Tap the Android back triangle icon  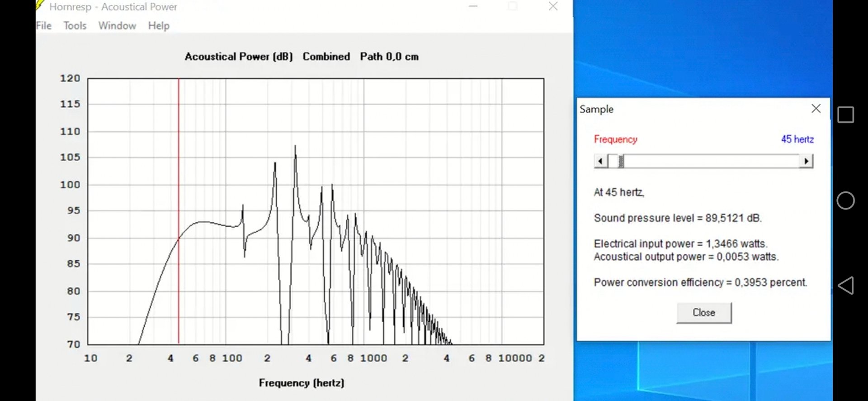845,286
